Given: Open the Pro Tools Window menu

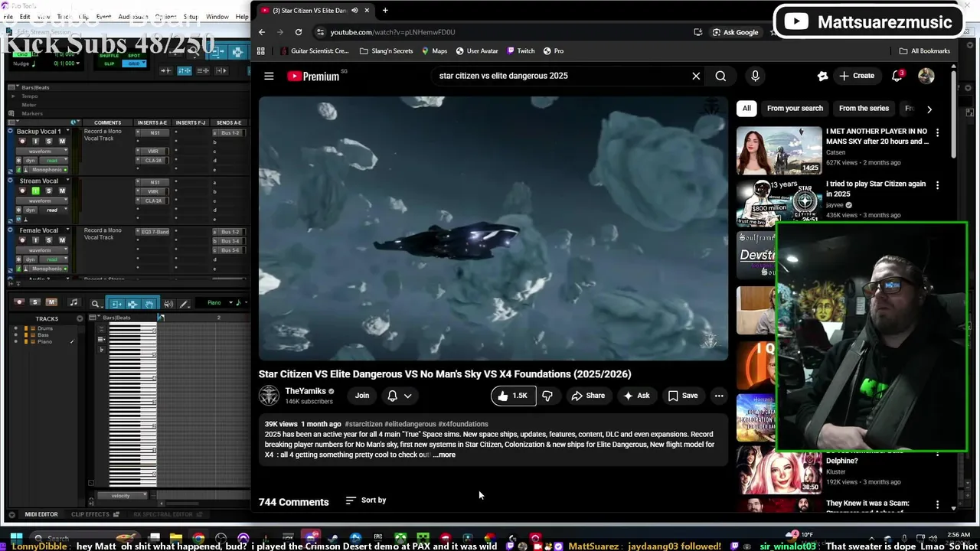Looking at the screenshot, I should (217, 17).
